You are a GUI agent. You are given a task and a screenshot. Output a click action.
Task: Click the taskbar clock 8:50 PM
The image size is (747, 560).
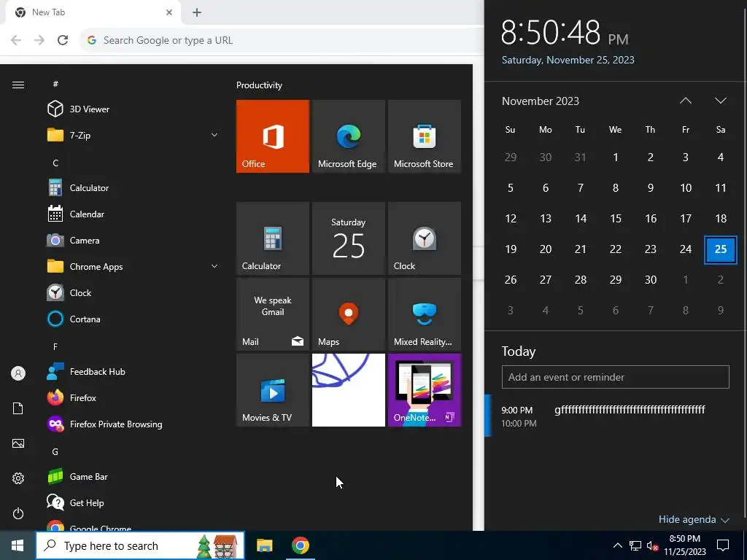684,545
